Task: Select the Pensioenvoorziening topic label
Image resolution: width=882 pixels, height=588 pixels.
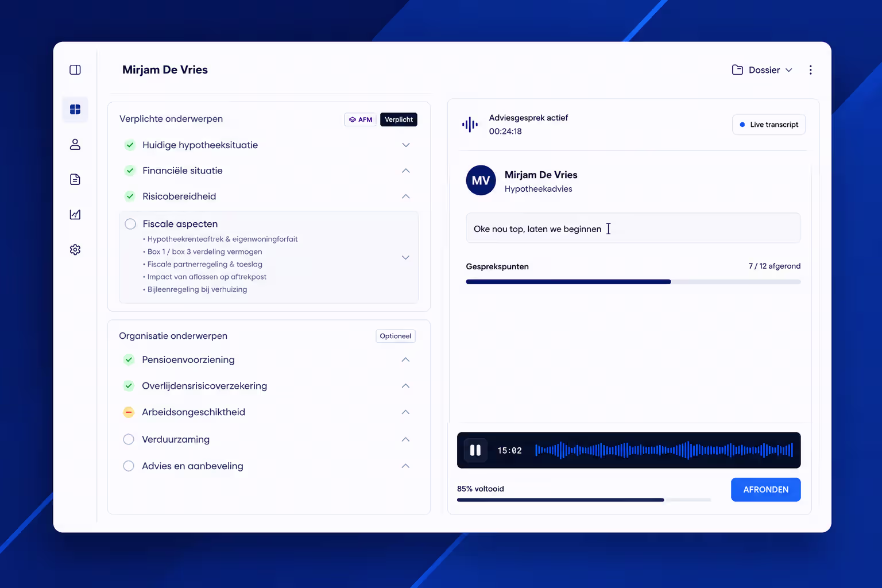Action: click(188, 359)
